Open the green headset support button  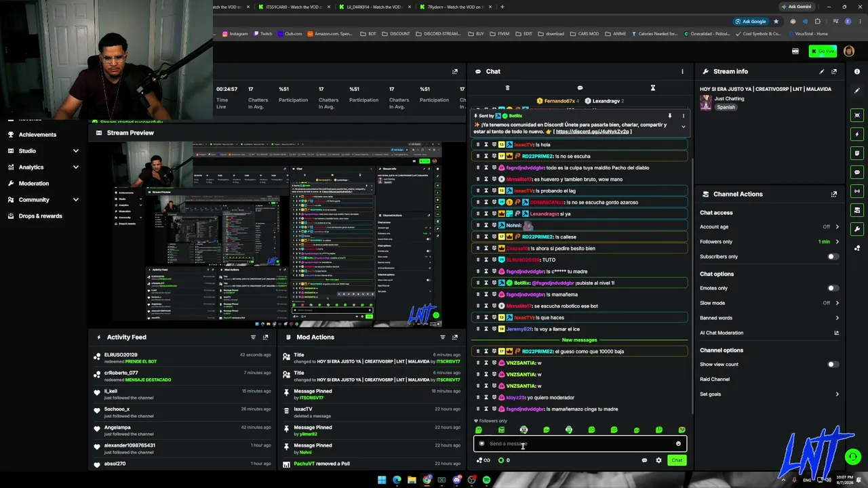[853, 457]
